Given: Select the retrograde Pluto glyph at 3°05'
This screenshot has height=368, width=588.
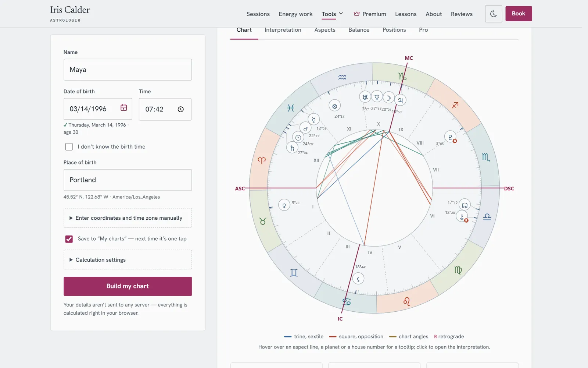Looking at the screenshot, I should (450, 137).
